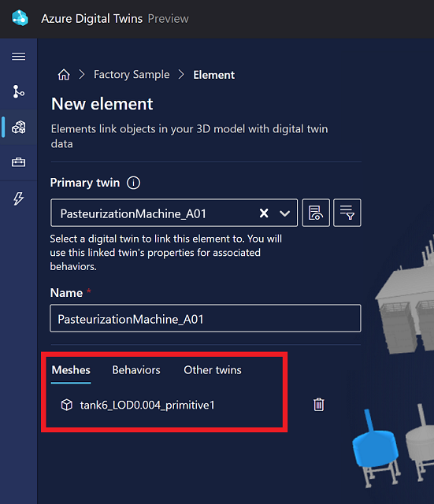The height and width of the screenshot is (504, 434).
Task: Delete mesh tank6_LOD0.004_primitive1 with trash icon
Action: (x=318, y=404)
